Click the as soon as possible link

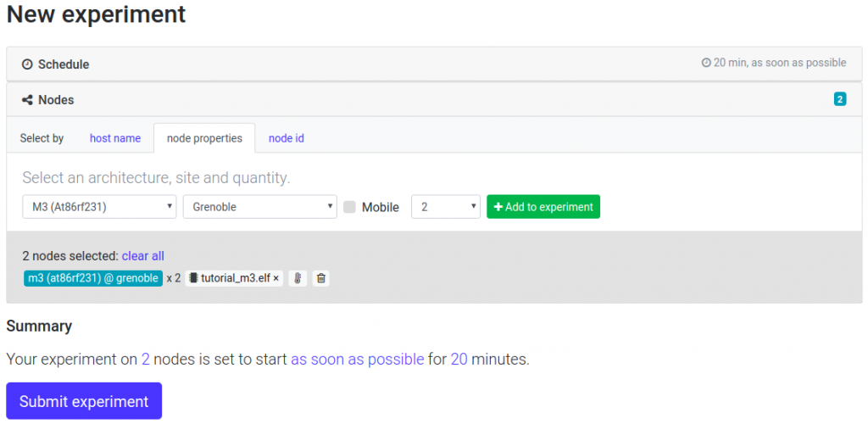358,360
